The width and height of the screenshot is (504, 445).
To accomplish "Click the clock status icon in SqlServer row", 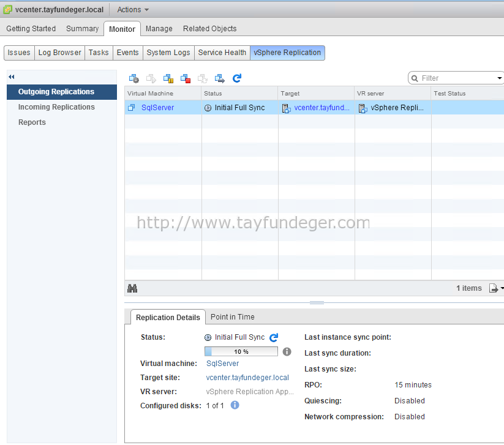I will tap(208, 108).
